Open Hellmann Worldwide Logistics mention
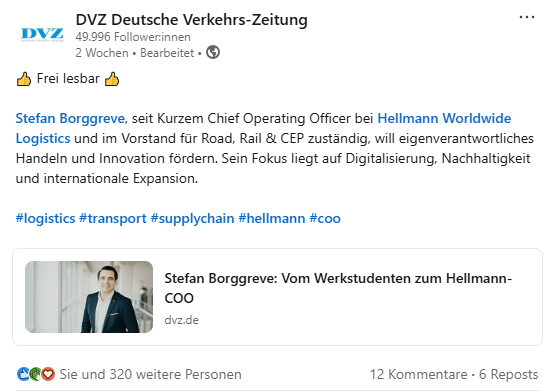The width and height of the screenshot is (555, 392). coord(263,128)
